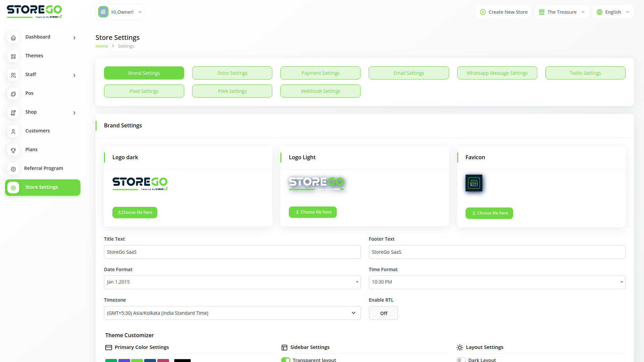Click the Primary Color Settings icon
Screen dimensions: 644x362
(x=108, y=348)
